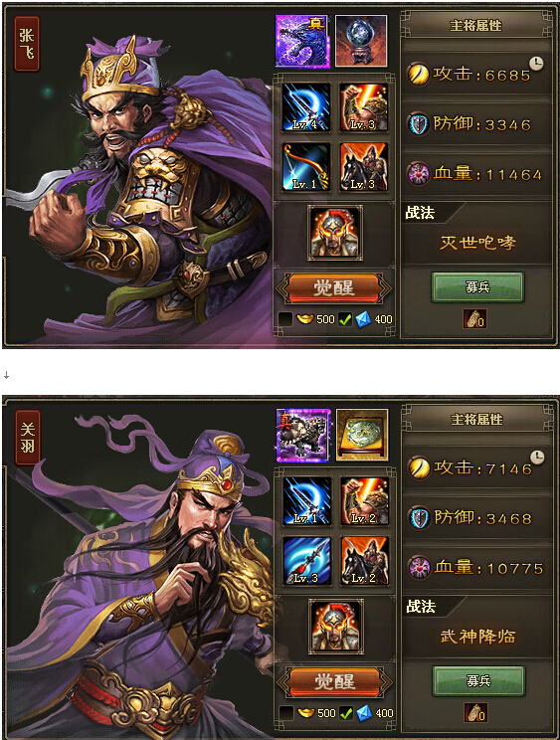Click the green 募兵 button under 灭世咆哮

pos(477,286)
